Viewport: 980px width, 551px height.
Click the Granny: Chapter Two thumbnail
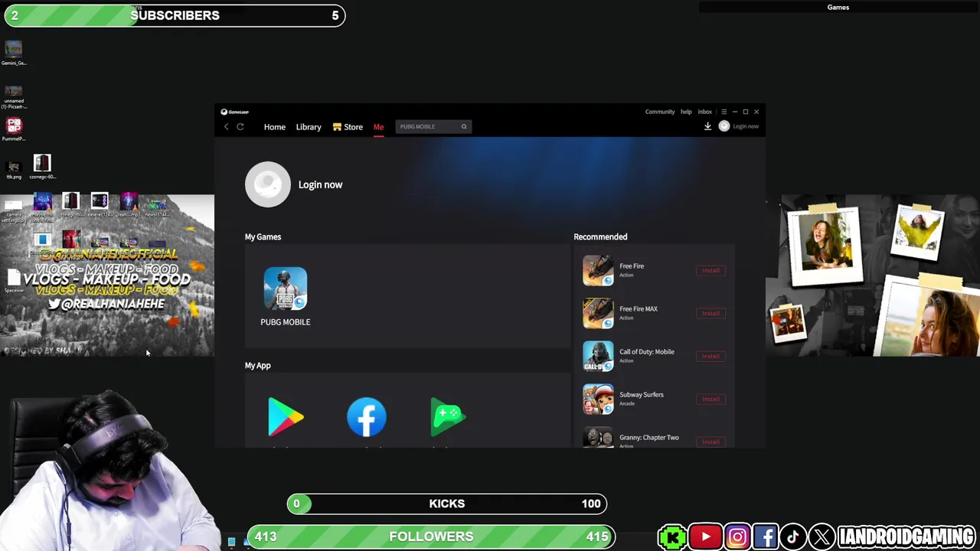pyautogui.click(x=598, y=439)
